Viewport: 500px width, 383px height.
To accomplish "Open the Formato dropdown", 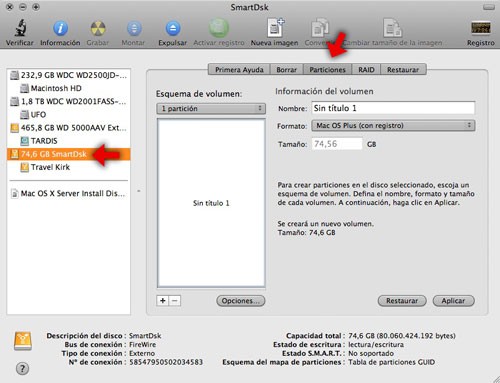I will point(393,126).
